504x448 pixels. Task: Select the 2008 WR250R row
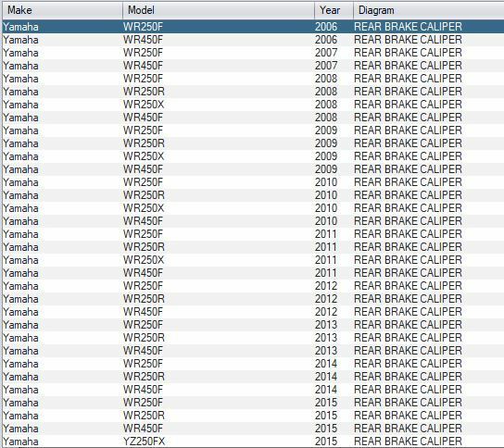pyautogui.click(x=253, y=92)
